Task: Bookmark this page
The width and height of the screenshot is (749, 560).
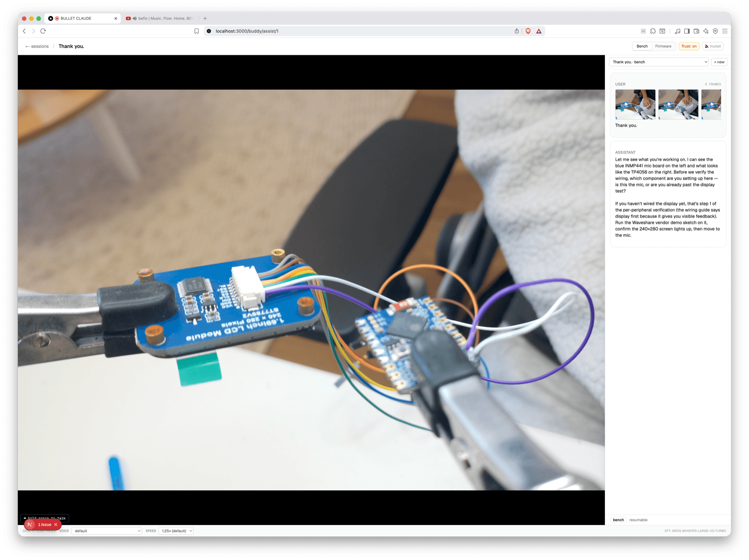Action: pyautogui.click(x=197, y=31)
